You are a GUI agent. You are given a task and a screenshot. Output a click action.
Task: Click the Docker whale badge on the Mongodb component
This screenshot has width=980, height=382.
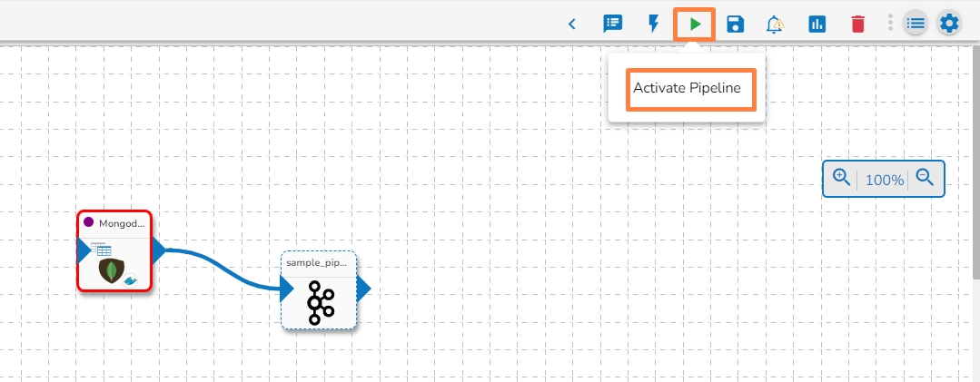coord(131,281)
